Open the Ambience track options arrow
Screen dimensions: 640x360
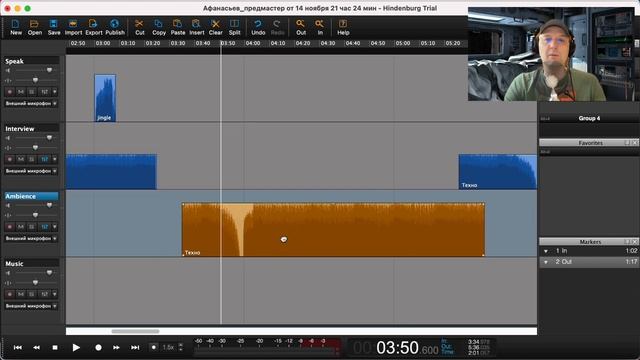click(55, 227)
